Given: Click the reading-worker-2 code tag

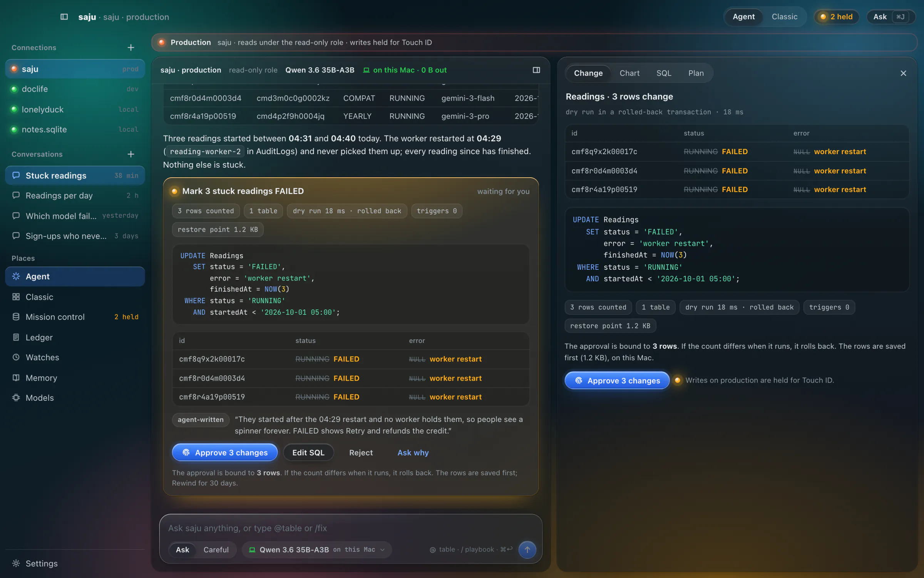Looking at the screenshot, I should [x=205, y=151].
